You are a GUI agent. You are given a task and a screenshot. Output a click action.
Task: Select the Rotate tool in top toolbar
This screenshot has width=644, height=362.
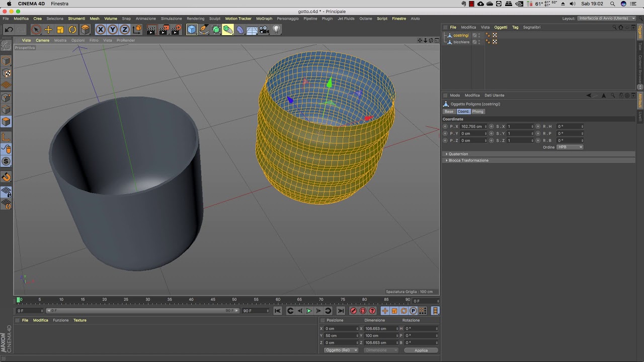click(72, 30)
